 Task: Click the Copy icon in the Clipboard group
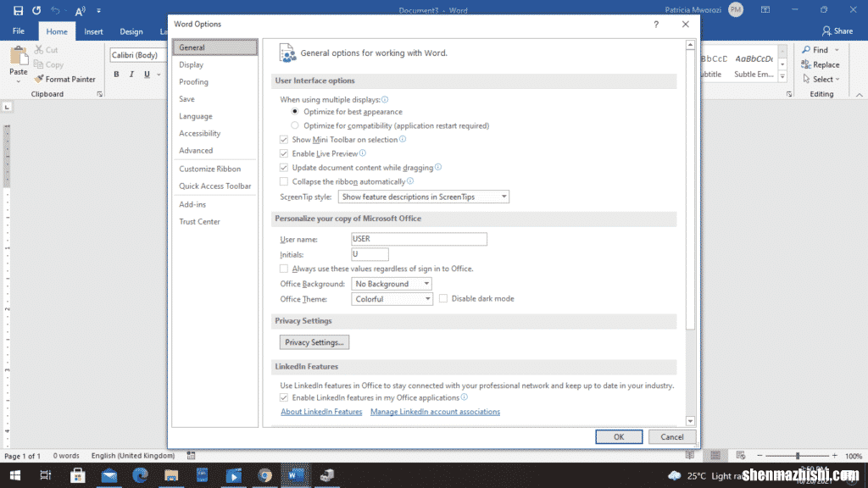(38, 64)
